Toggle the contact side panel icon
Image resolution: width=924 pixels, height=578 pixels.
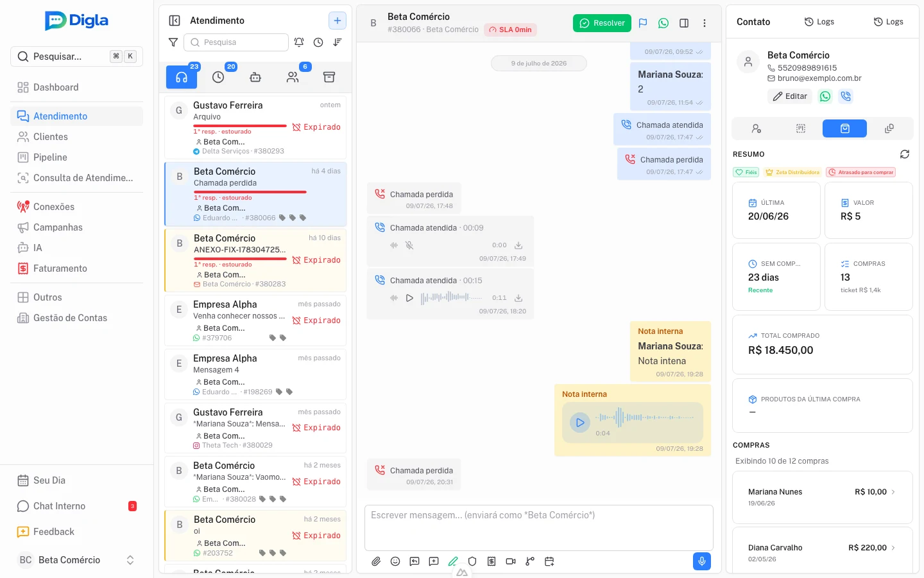[684, 23]
